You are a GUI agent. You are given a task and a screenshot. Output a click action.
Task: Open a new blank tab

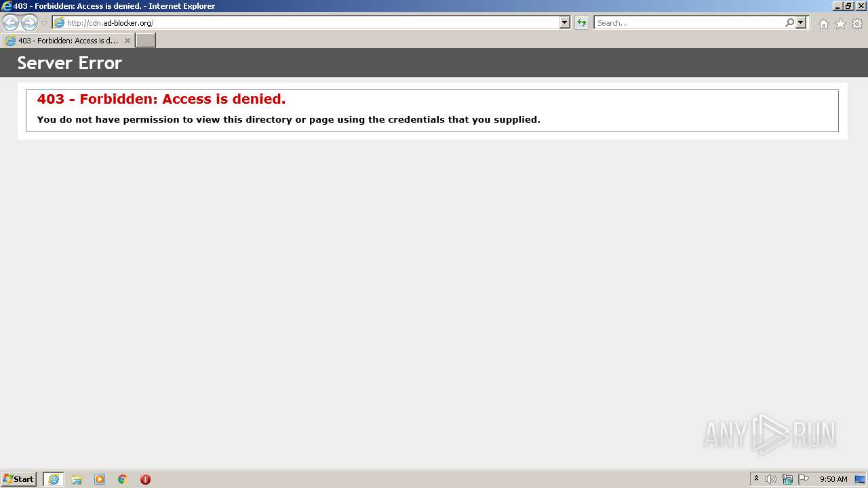click(146, 41)
